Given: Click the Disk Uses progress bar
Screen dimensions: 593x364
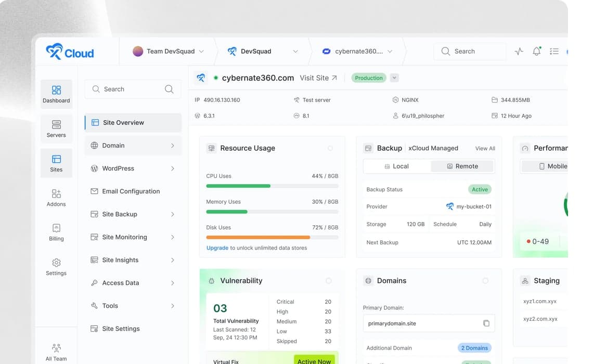Looking at the screenshot, I should (272, 237).
